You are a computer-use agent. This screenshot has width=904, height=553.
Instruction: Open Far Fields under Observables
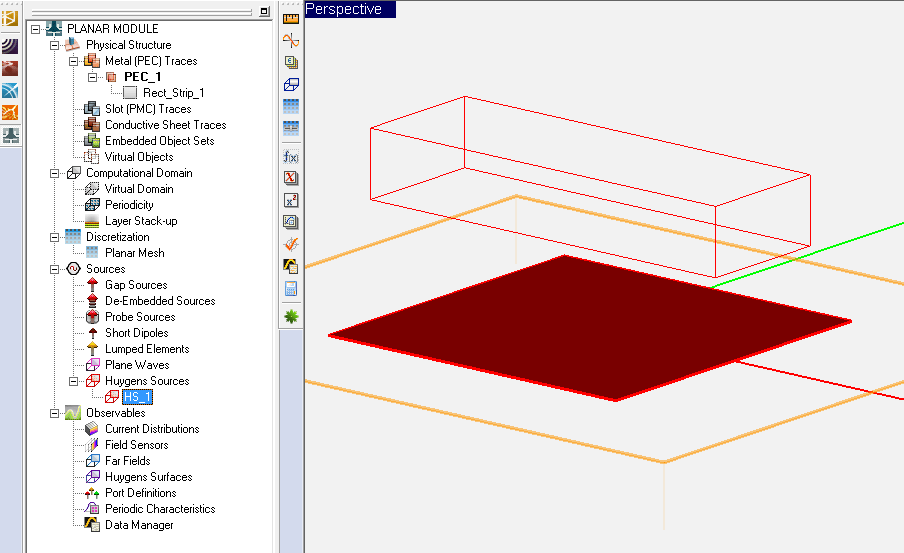(127, 461)
